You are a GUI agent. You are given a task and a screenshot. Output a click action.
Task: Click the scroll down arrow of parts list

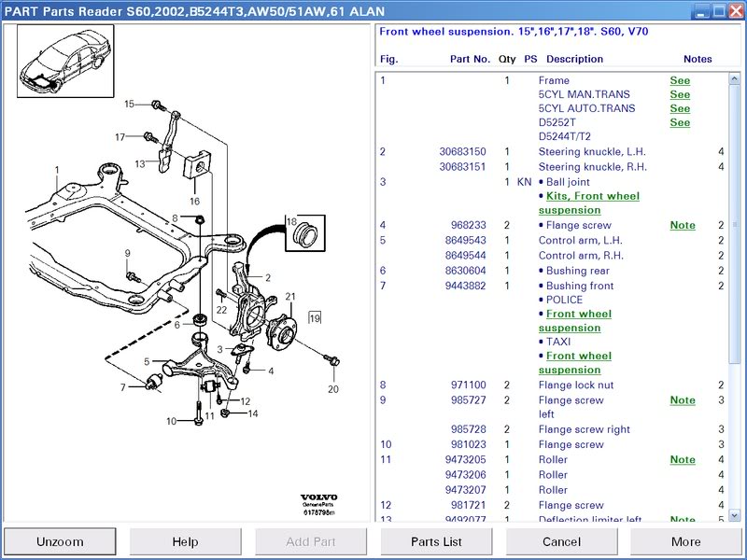tap(734, 515)
